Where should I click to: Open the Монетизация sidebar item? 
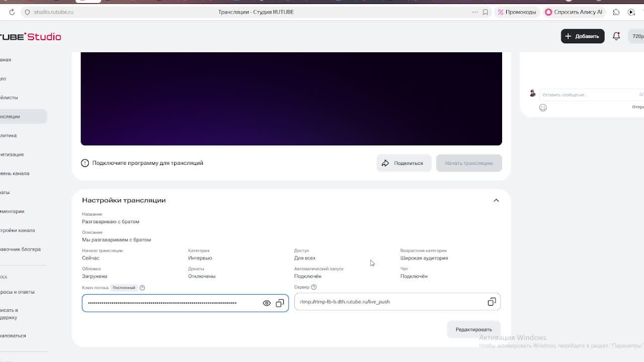pyautogui.click(x=12, y=154)
